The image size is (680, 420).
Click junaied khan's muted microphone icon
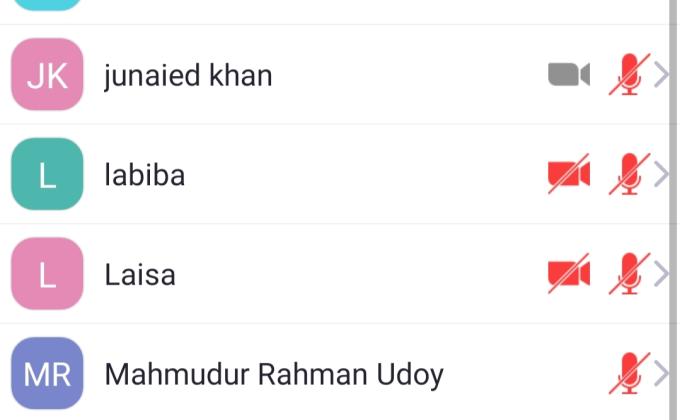[x=629, y=75]
